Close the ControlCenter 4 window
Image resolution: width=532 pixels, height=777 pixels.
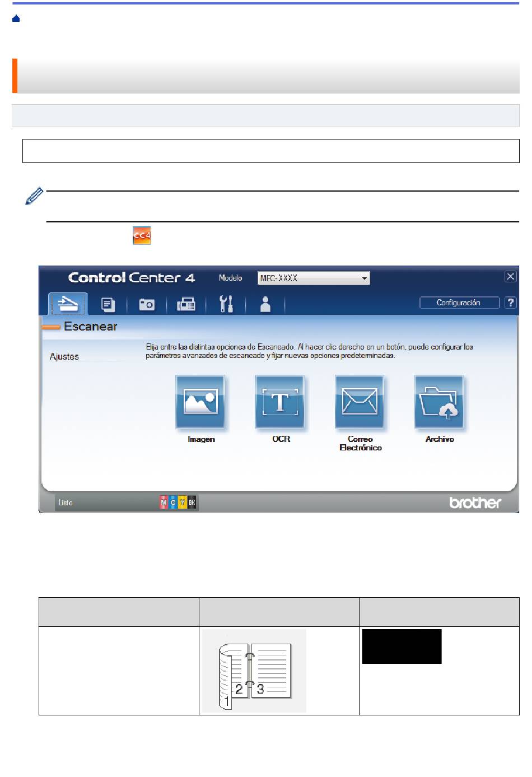pyautogui.click(x=510, y=276)
